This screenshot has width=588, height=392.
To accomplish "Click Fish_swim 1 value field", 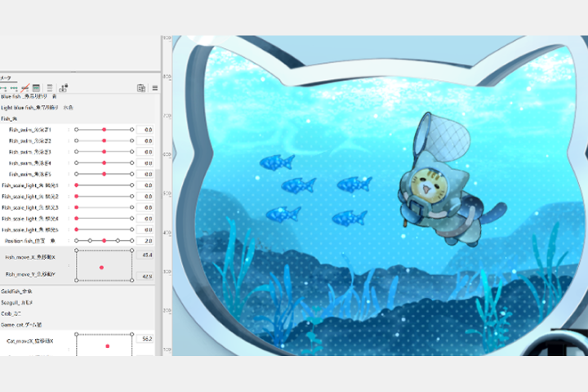I will pyautogui.click(x=145, y=130).
